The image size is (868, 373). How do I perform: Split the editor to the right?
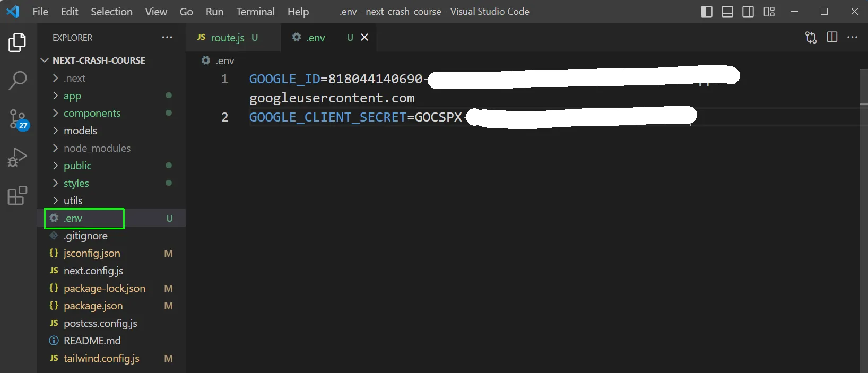832,37
